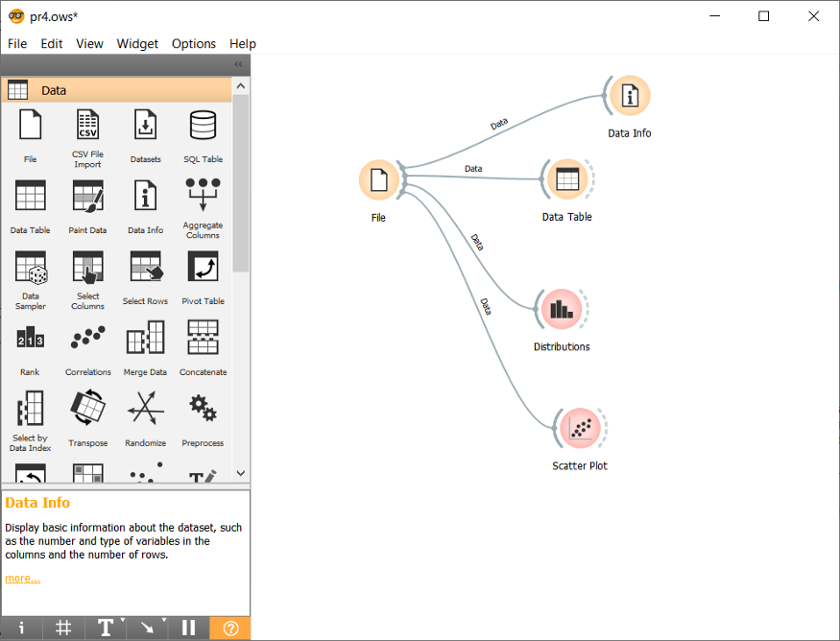The image size is (840, 641).
Task: Add the CSV File Import widget
Action: pyautogui.click(x=87, y=125)
